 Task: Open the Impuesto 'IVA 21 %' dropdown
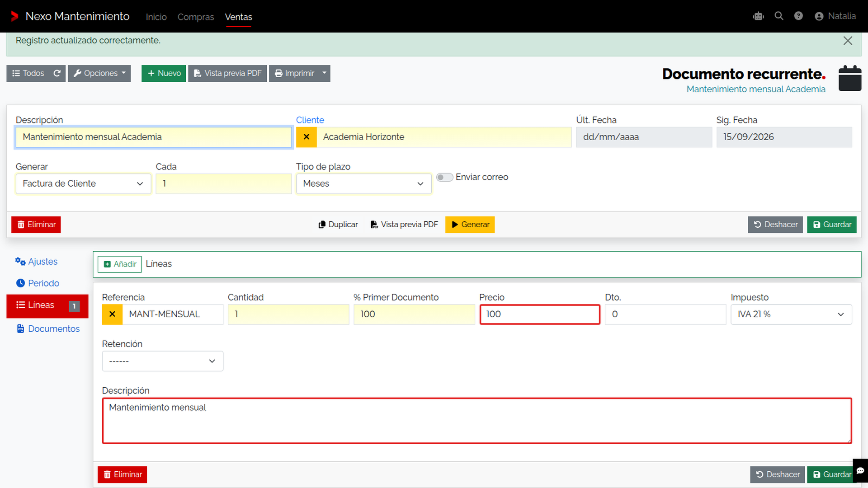[x=791, y=314]
